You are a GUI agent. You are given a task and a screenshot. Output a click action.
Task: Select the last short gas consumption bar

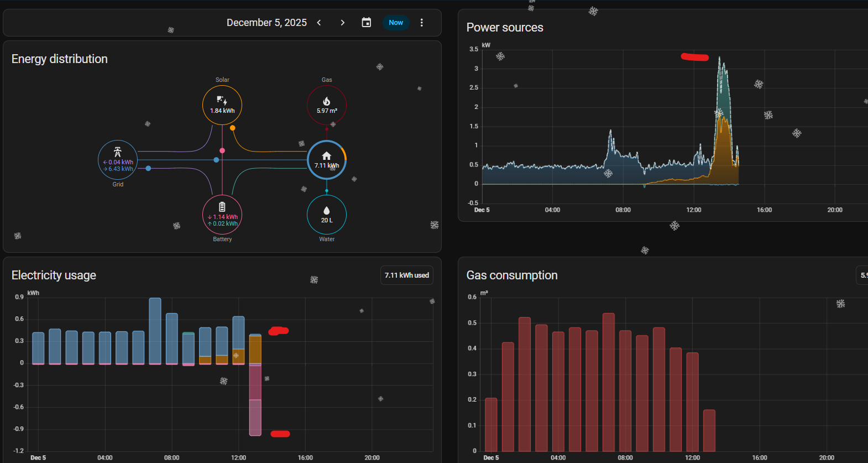click(x=709, y=430)
